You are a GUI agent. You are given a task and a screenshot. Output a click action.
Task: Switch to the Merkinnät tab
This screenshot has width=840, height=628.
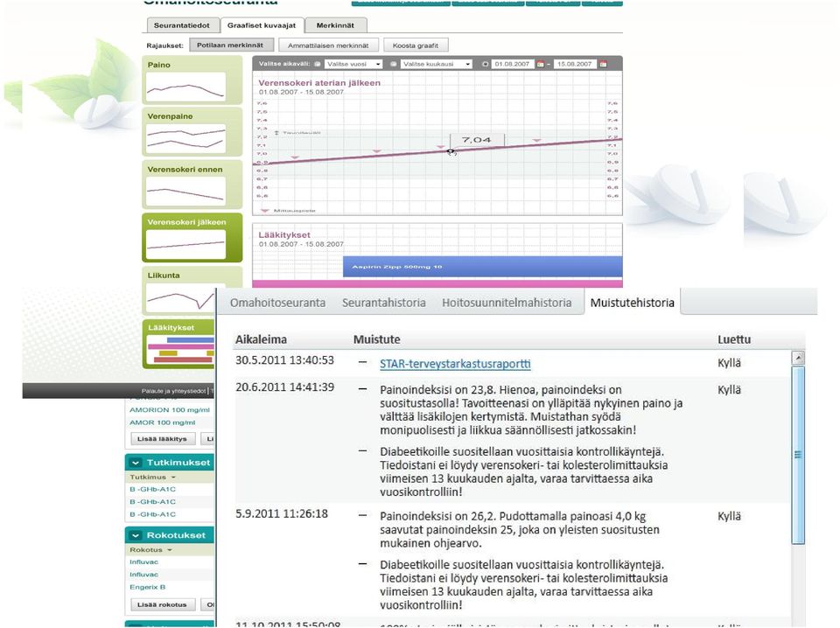click(335, 25)
